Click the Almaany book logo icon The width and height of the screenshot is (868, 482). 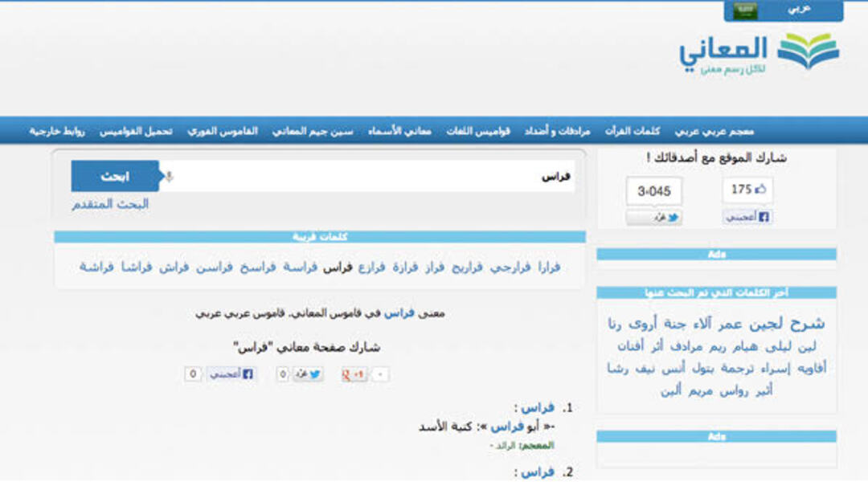(x=809, y=51)
